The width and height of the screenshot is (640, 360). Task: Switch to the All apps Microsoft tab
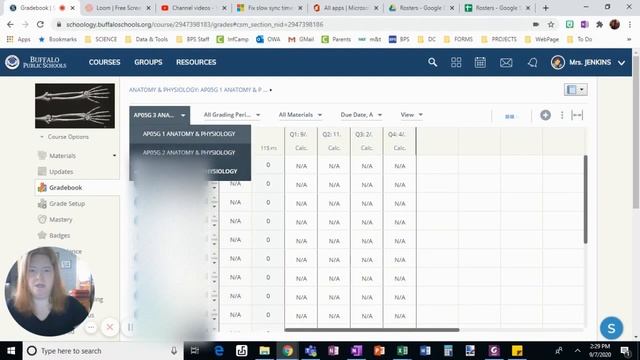346,8
